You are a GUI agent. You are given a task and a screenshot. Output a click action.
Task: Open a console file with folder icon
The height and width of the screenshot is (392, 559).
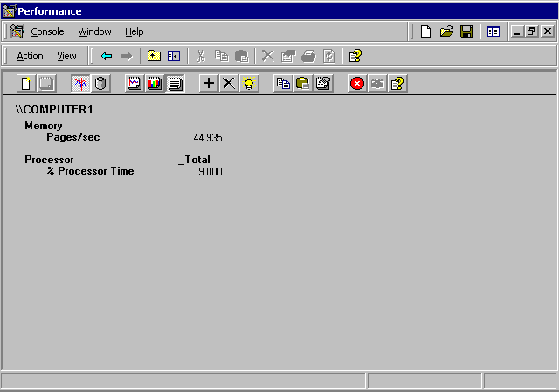click(446, 31)
